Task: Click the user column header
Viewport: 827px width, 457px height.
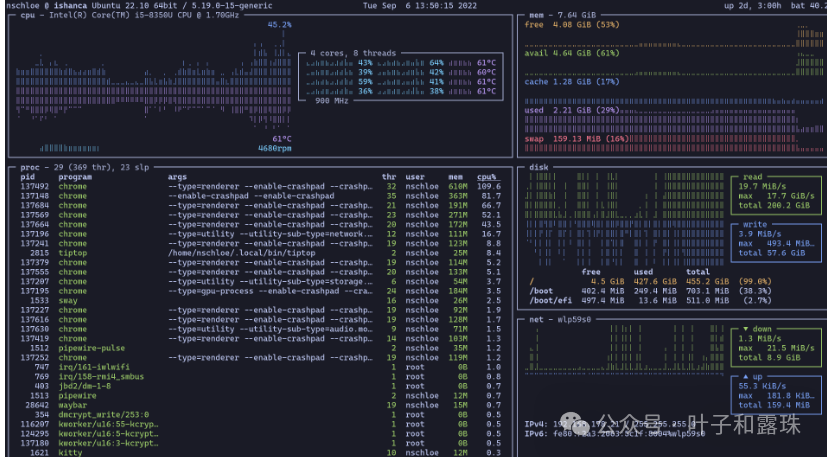Action: point(416,177)
